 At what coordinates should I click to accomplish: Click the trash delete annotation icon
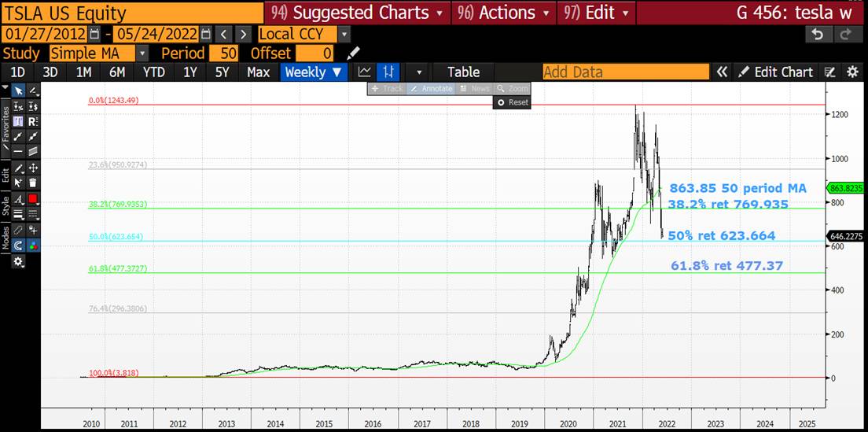pyautogui.click(x=33, y=183)
